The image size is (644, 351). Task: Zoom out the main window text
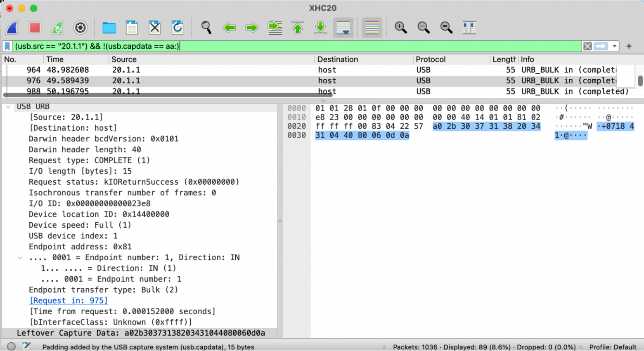tap(424, 28)
